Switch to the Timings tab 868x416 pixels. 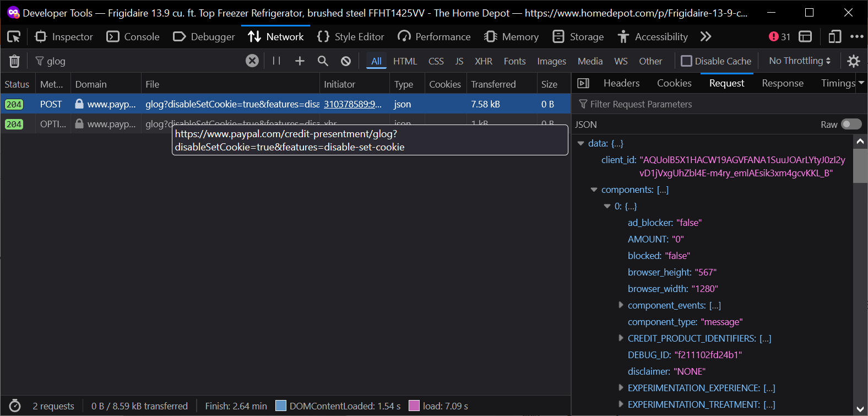pyautogui.click(x=838, y=83)
